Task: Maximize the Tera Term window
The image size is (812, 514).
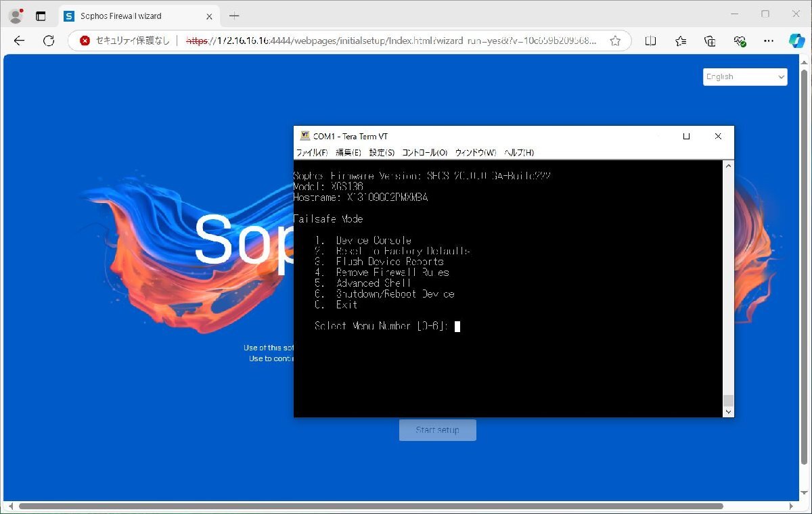Action: point(686,136)
